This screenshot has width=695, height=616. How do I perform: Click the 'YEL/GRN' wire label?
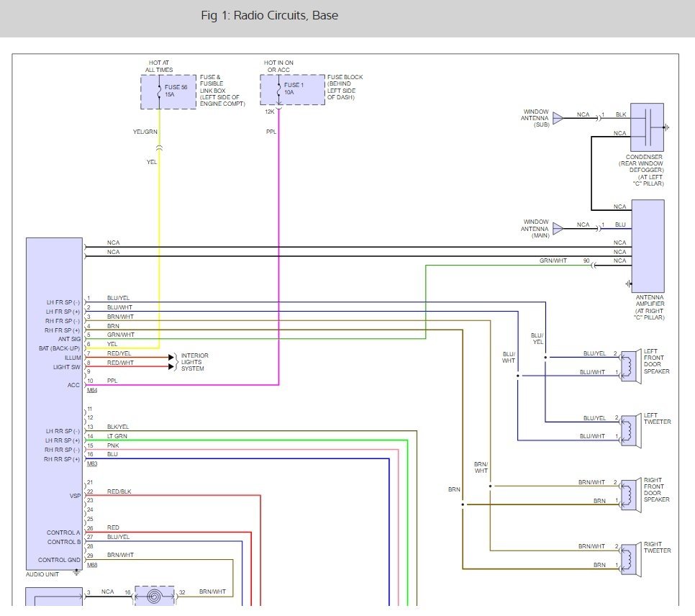pos(145,132)
